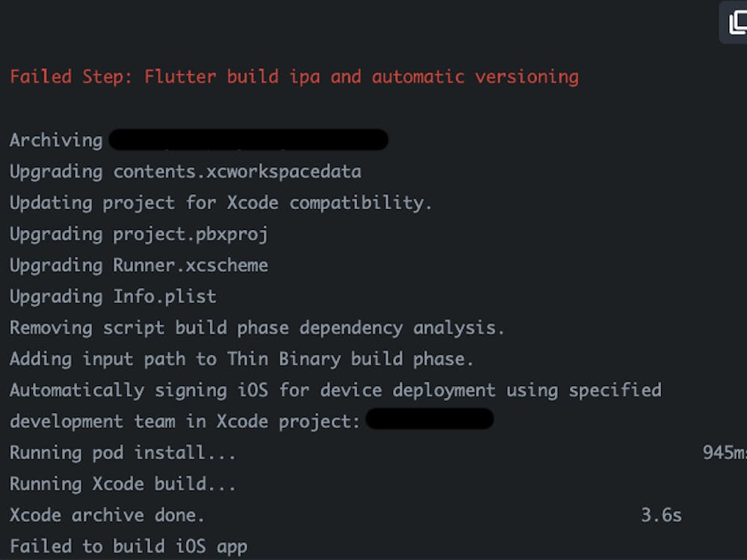Click the 'Upgrading Info.plist' line

[x=113, y=296]
